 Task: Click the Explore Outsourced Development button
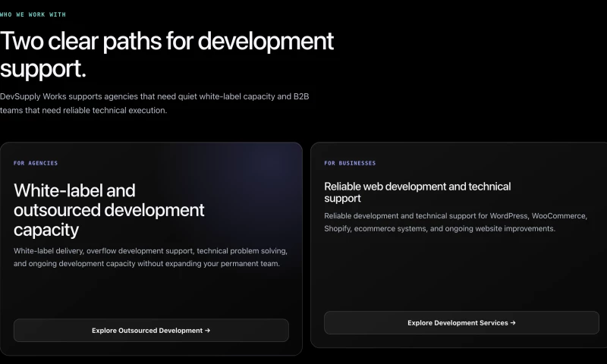(x=151, y=331)
